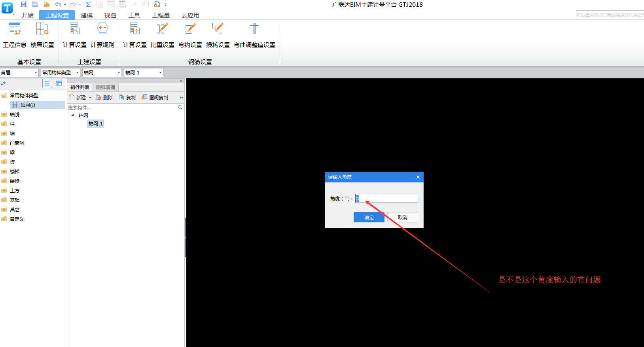Image resolution: width=644 pixels, height=347 pixels.
Task: Switch to the 图纸管理 panel tab
Action: 106,87
